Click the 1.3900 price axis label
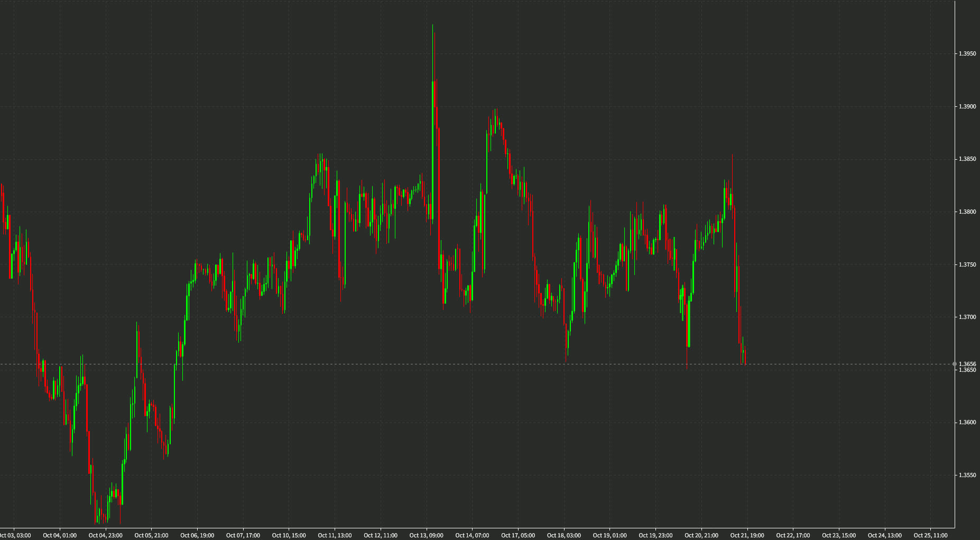The width and height of the screenshot is (980, 540). click(967, 107)
